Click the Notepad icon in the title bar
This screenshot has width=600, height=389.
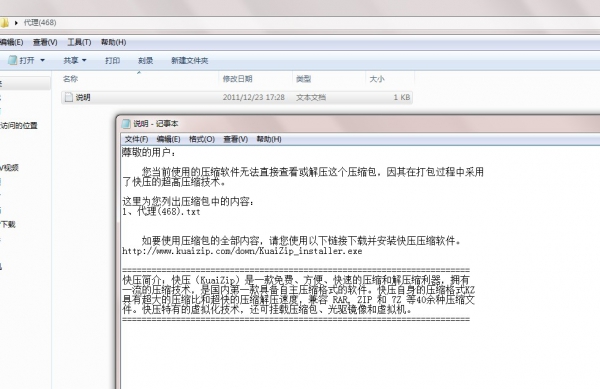click(126, 124)
